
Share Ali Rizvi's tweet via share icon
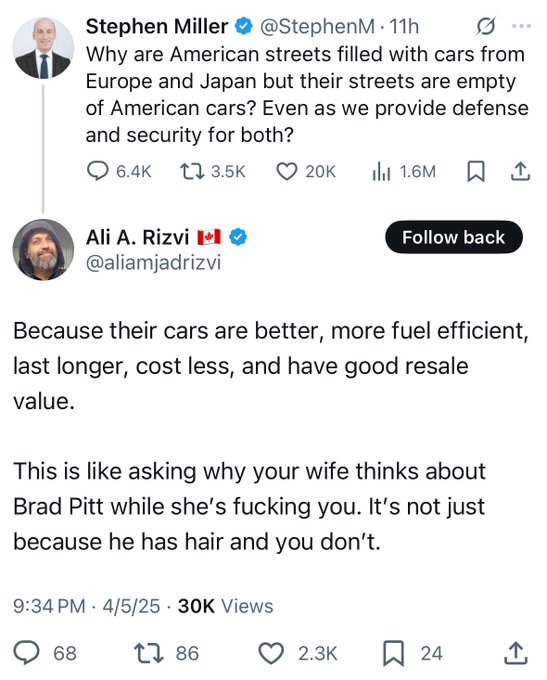[x=516, y=654]
